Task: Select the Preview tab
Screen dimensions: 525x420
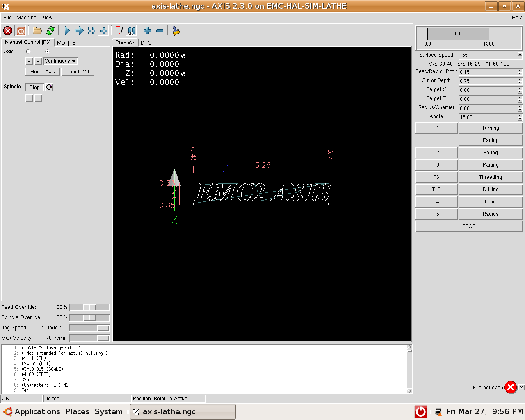Action: [125, 42]
